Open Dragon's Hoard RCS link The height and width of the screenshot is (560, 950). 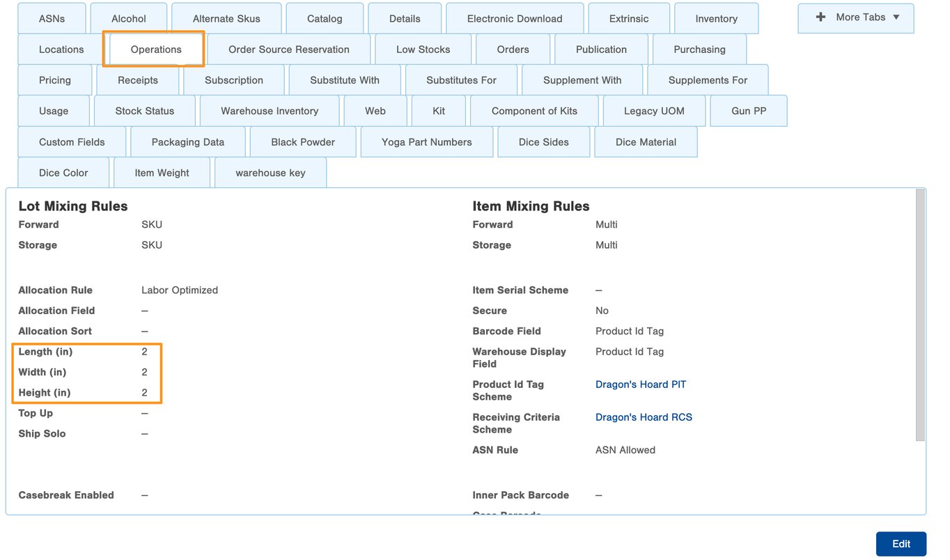click(644, 417)
